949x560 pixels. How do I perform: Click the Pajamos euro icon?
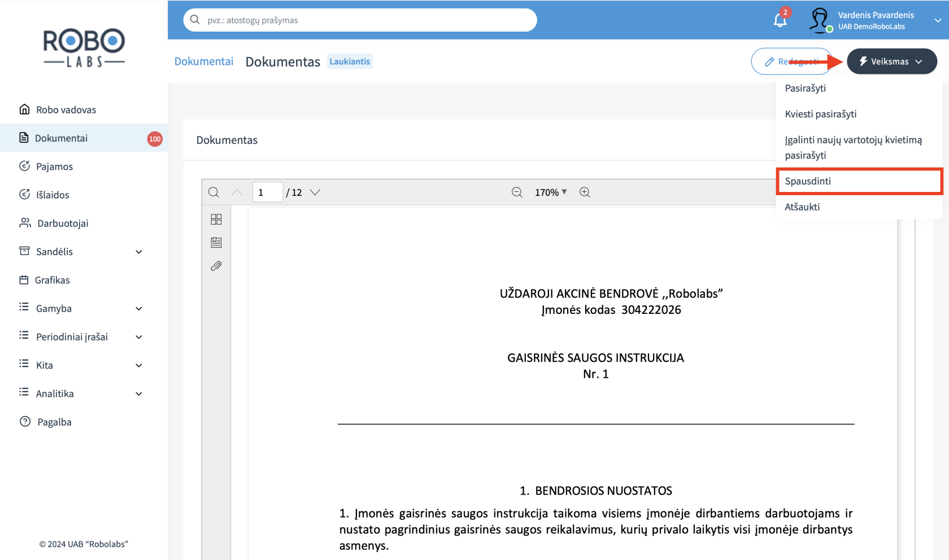[x=24, y=166]
